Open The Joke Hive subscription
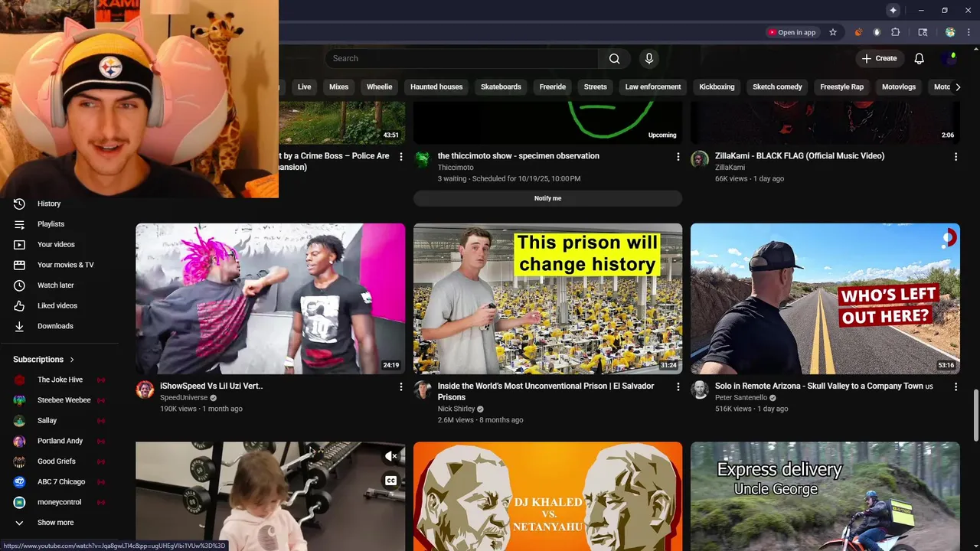Image resolution: width=980 pixels, height=551 pixels. 61,380
